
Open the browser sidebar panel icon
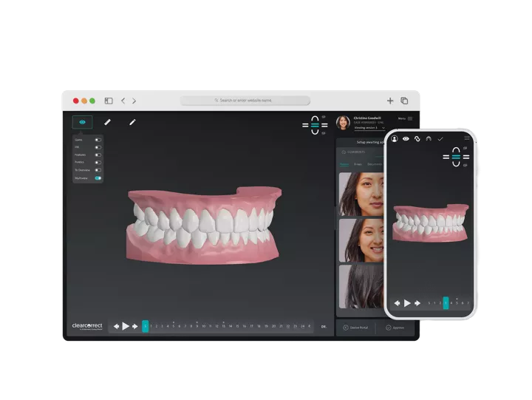109,101
